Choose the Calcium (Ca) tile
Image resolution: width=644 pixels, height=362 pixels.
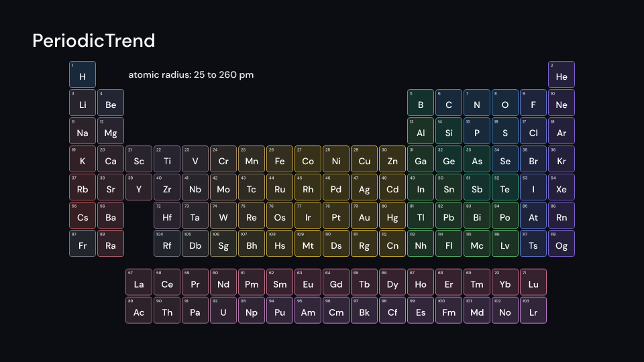pos(111,160)
